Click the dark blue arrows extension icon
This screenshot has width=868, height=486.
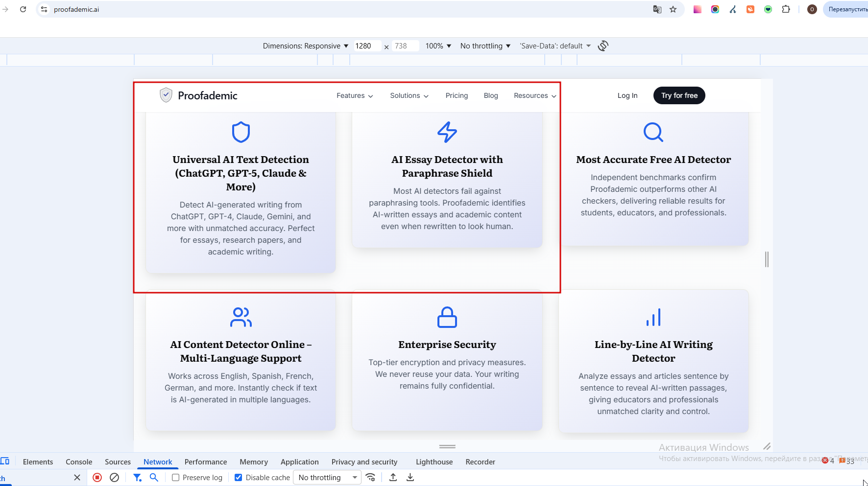pos(733,9)
